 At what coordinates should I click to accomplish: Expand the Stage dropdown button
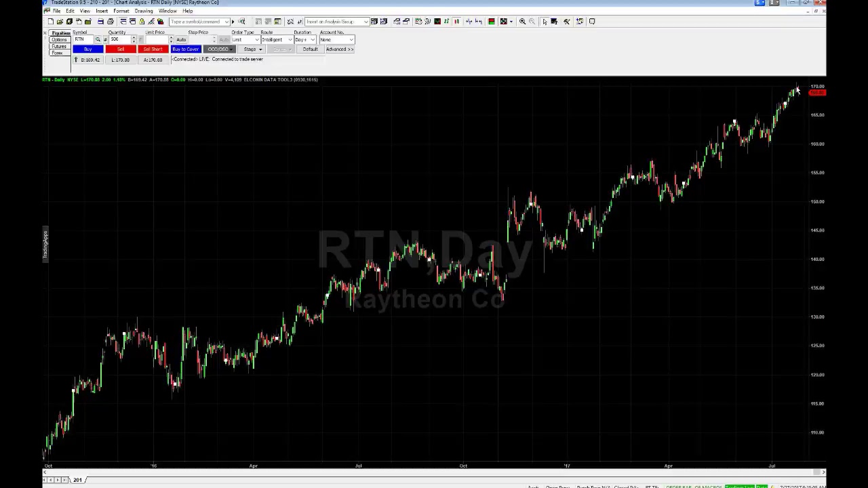260,49
